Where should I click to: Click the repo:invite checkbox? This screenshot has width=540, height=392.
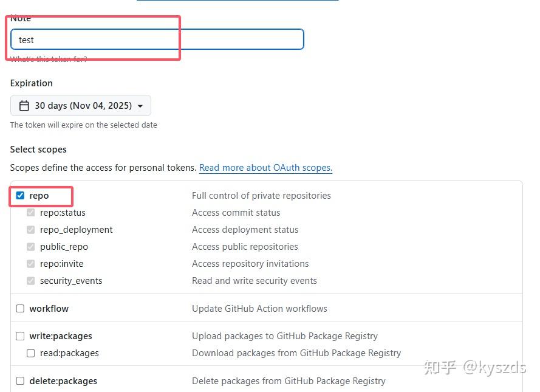[31, 264]
